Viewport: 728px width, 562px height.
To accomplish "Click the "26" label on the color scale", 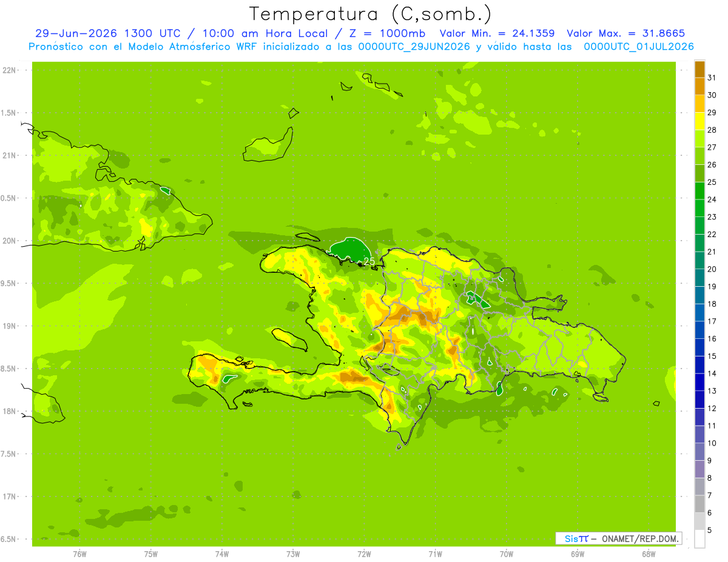I will tap(713, 165).
